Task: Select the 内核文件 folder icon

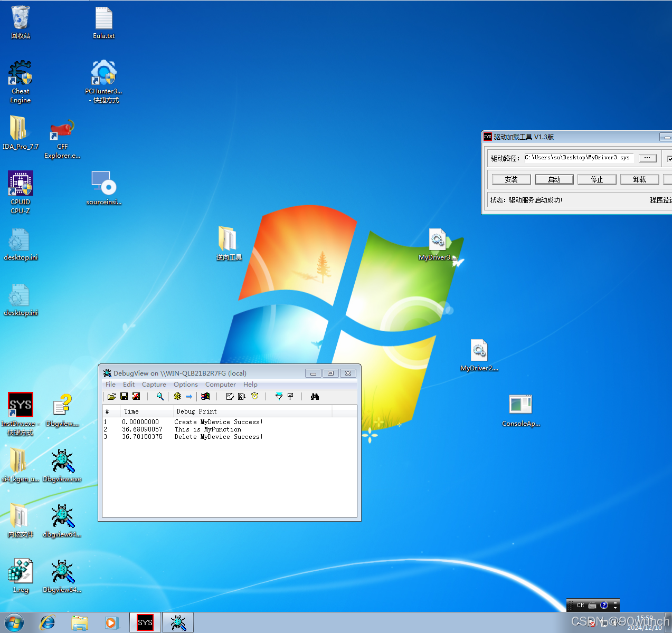Action: coord(21,521)
